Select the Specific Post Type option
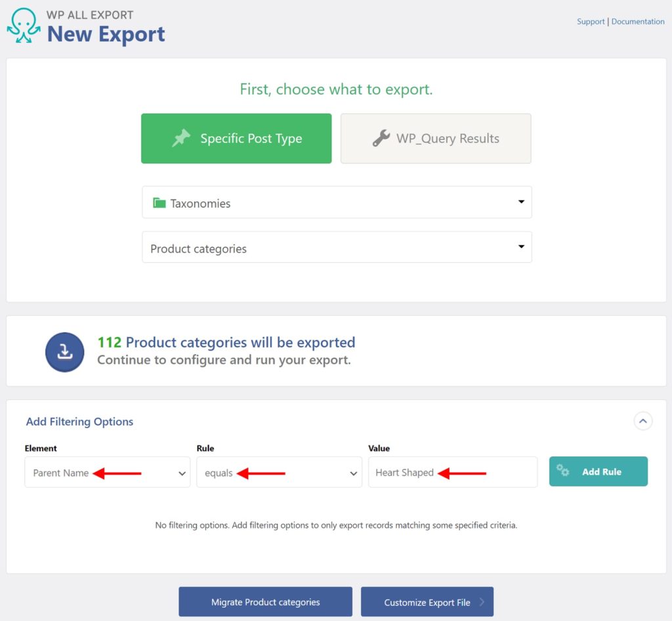Screen dimensions: 672x621 tap(236, 138)
